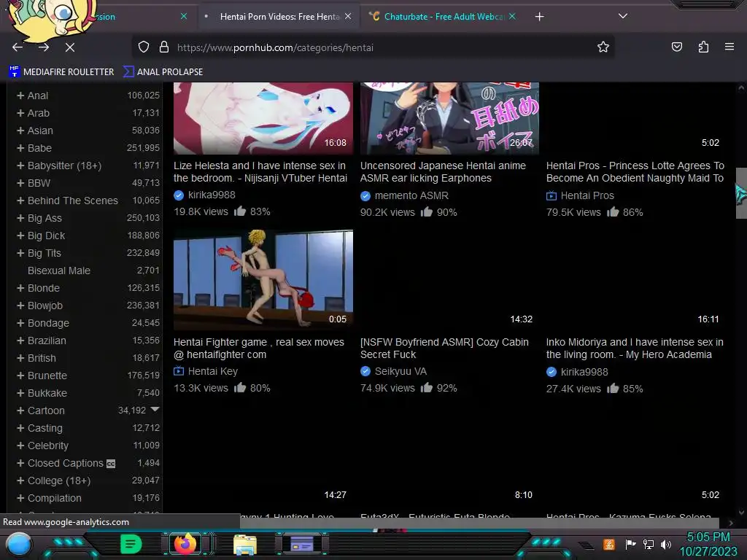
Task: Open File Explorer from the taskbar
Action: [245, 545]
